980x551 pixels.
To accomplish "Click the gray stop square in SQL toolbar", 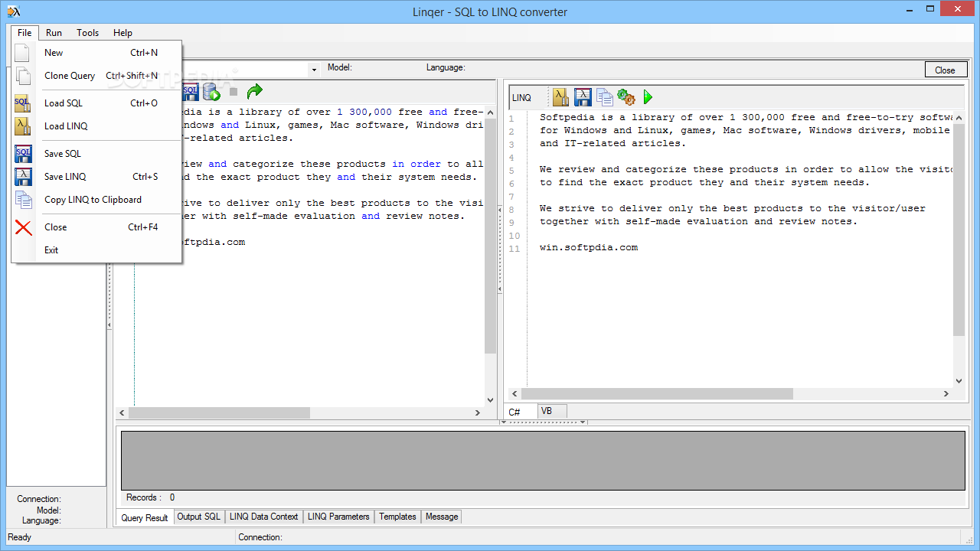I will coord(234,92).
